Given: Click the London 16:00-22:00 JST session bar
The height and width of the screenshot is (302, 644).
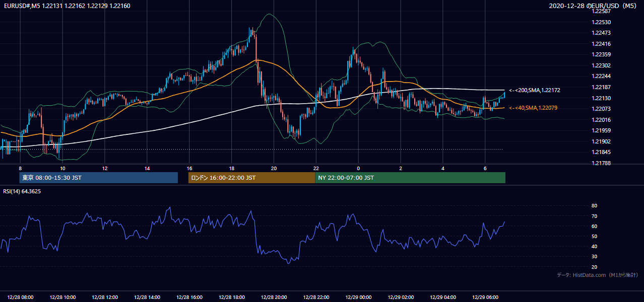Looking at the screenshot, I should pyautogui.click(x=251, y=178).
